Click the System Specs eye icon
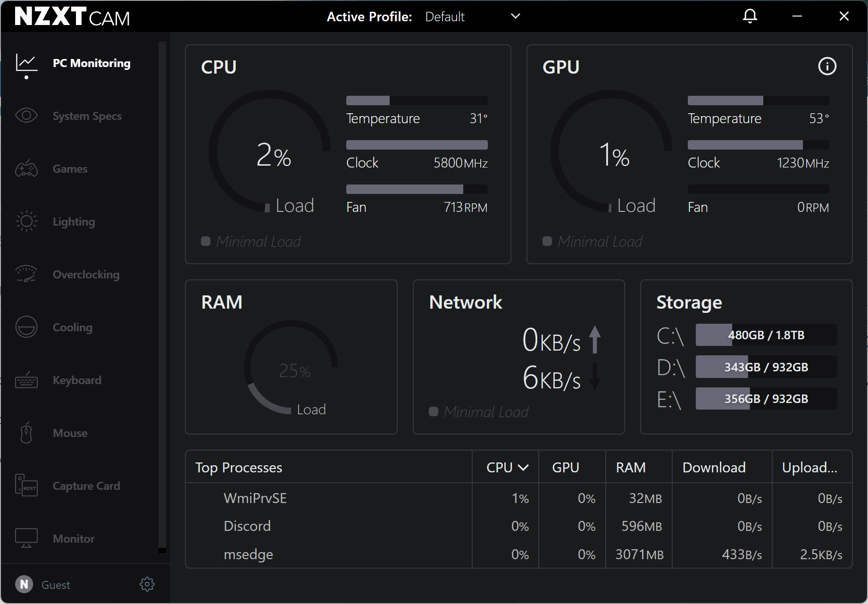868x604 pixels. tap(26, 116)
